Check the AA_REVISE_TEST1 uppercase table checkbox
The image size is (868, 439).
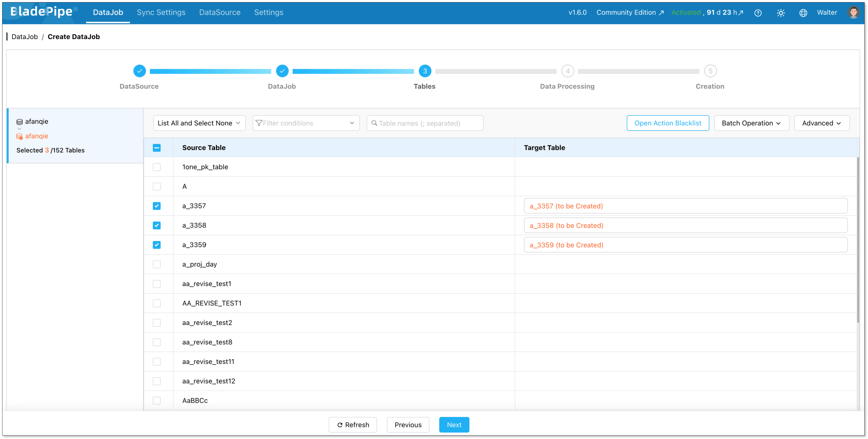point(157,303)
